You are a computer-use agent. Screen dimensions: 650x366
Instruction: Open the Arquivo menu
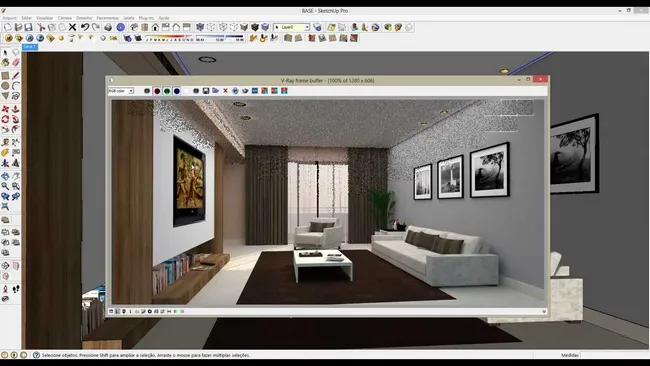[9, 18]
